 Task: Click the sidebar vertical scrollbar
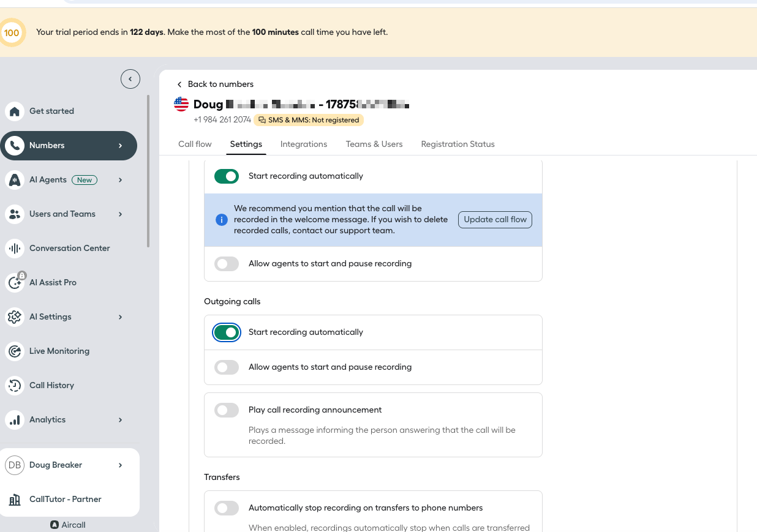(148, 171)
